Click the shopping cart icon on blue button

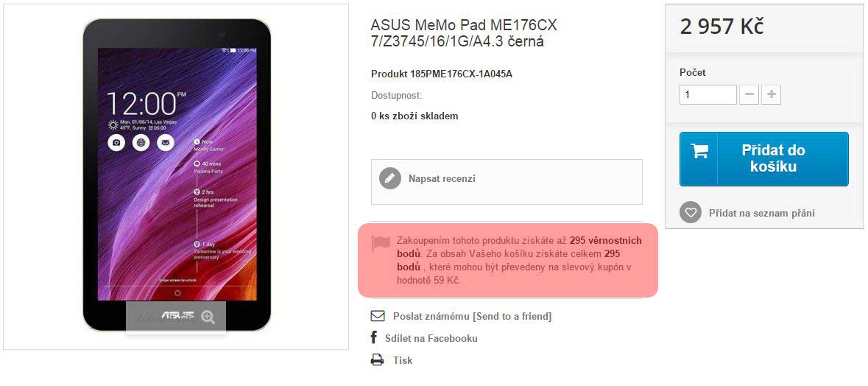[699, 151]
